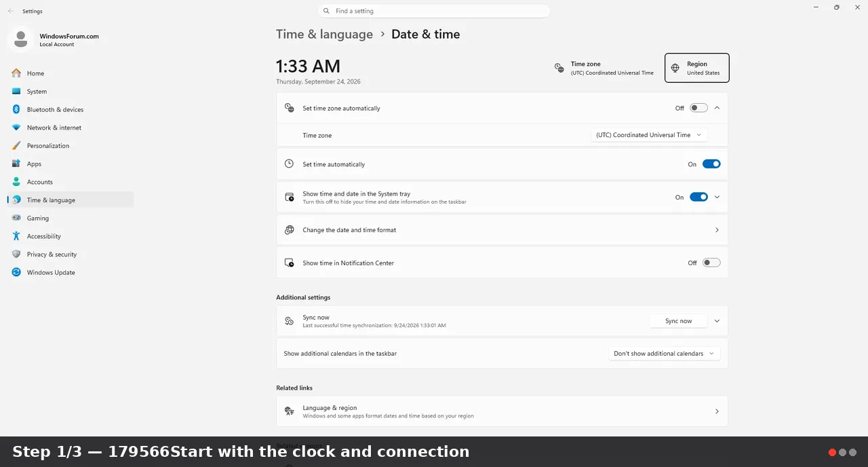Screen dimensions: 868x467
Task: Click the Personalization paintbrush icon
Action: 16,146
